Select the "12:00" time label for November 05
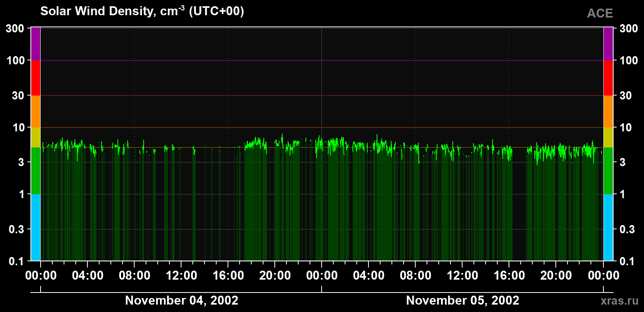644x312 pixels. pos(463,276)
